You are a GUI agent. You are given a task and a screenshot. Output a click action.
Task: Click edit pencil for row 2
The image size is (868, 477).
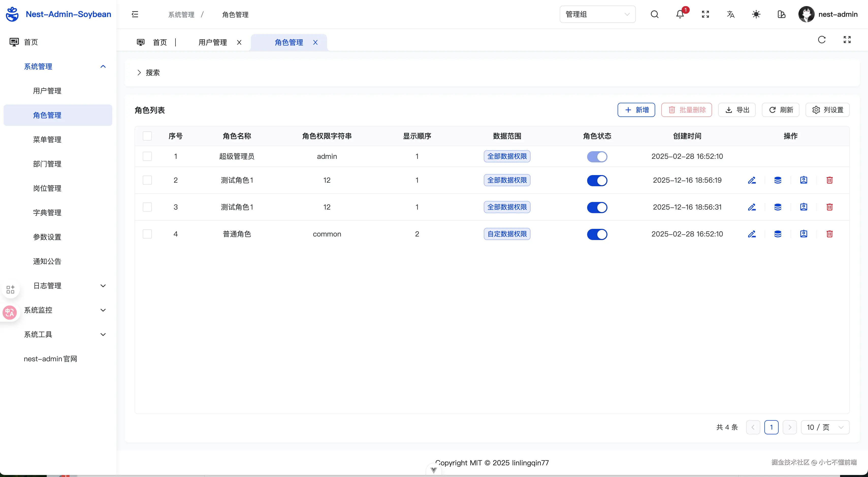[752, 180]
